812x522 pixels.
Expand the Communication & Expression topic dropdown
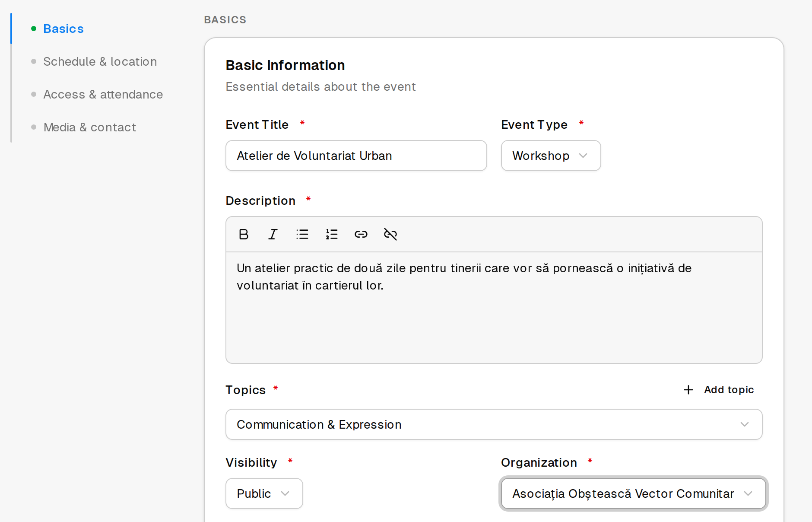pos(494,424)
